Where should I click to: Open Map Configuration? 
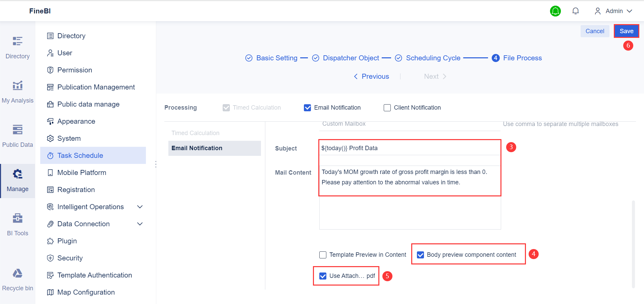(93, 292)
